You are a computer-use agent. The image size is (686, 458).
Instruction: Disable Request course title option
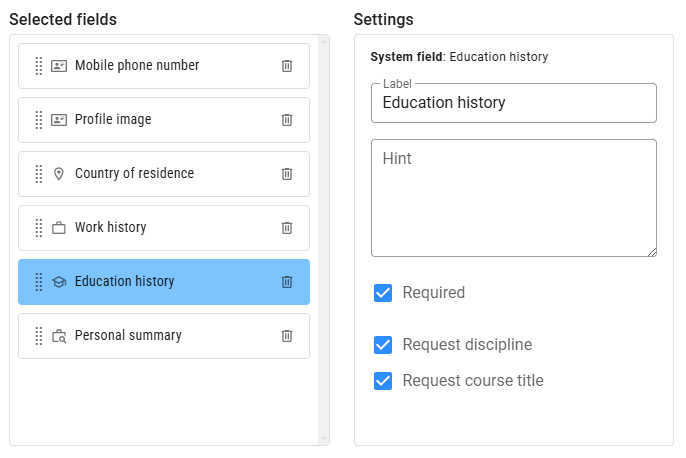[383, 381]
